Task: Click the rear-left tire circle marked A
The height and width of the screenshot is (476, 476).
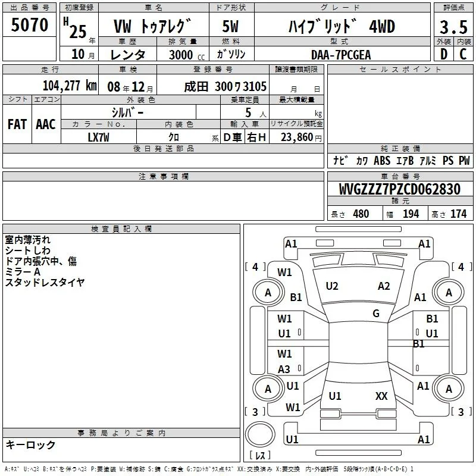Action: coord(268,389)
